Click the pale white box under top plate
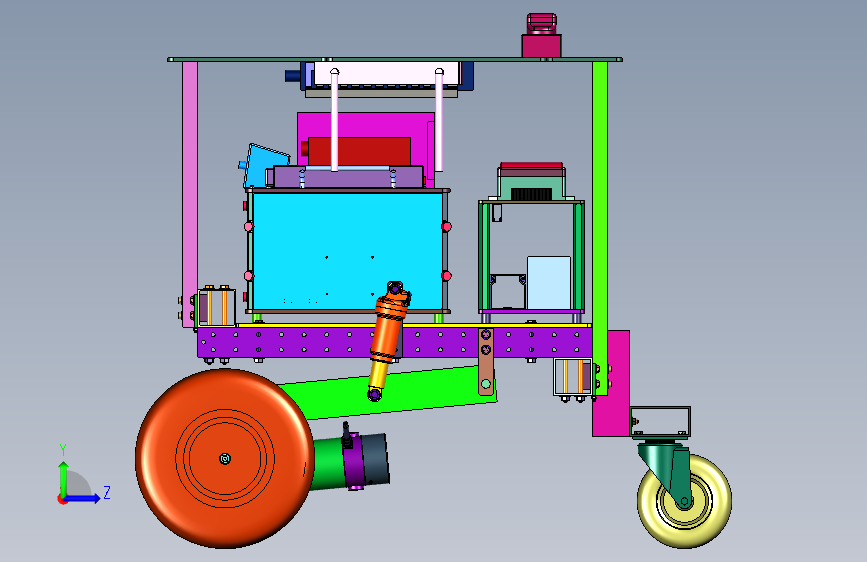Screen dimensions: 867x562 387,73
